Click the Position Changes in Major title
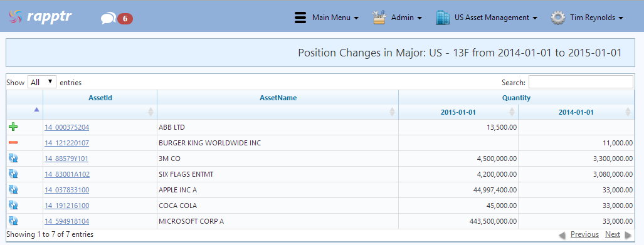This screenshot has height=245, width=644. click(x=460, y=53)
